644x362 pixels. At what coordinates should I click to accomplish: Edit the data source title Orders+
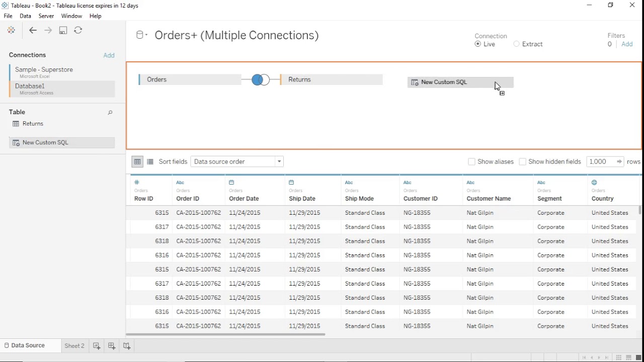click(236, 35)
